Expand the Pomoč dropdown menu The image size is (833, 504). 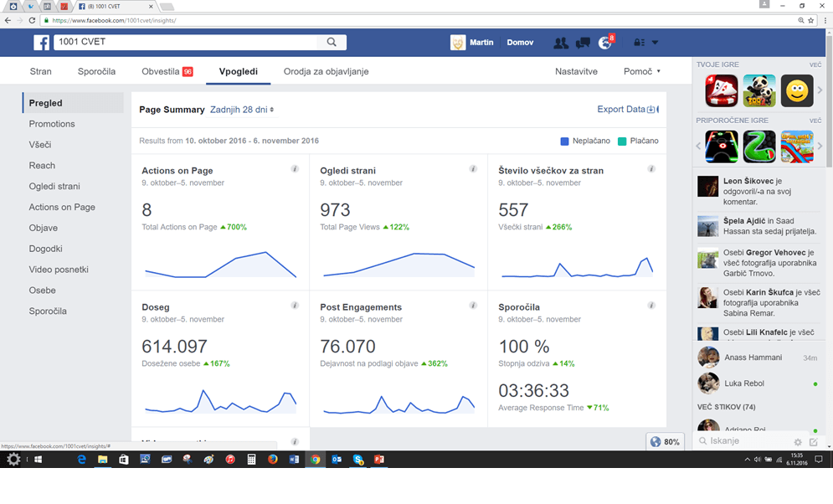[x=641, y=71]
